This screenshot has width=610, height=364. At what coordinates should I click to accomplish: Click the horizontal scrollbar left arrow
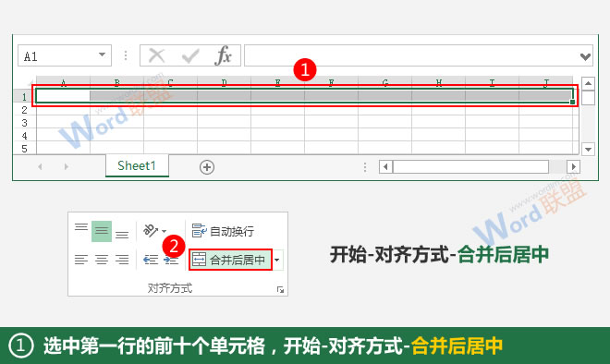(x=385, y=167)
